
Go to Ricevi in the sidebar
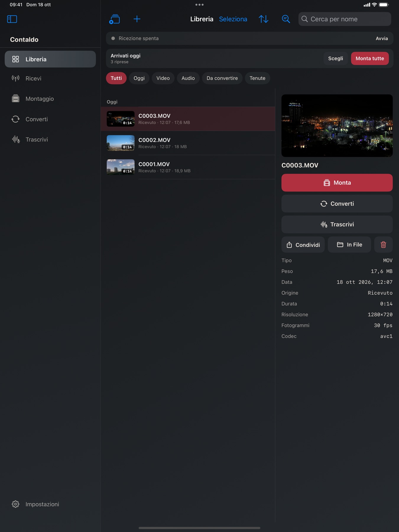pos(50,78)
